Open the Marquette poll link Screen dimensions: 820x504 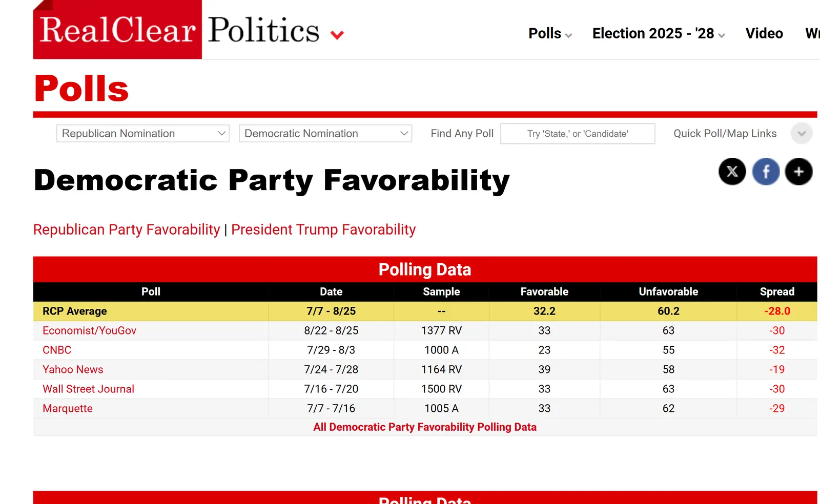point(68,409)
